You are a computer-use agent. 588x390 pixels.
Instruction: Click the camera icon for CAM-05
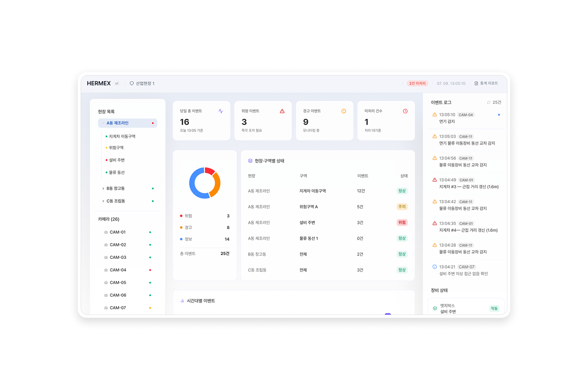point(106,283)
